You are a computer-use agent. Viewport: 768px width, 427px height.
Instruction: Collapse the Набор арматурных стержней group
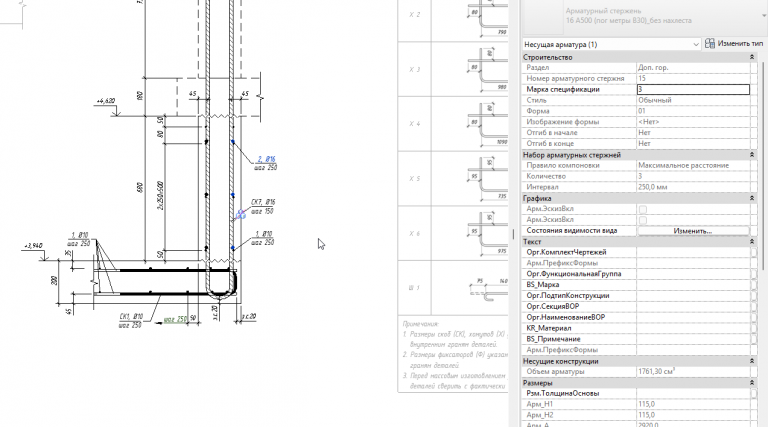pos(752,155)
